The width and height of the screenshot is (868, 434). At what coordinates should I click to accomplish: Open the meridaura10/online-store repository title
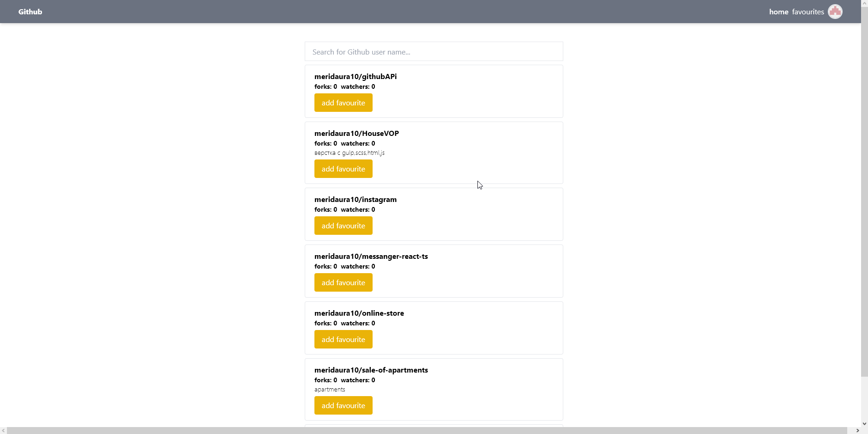(x=359, y=313)
